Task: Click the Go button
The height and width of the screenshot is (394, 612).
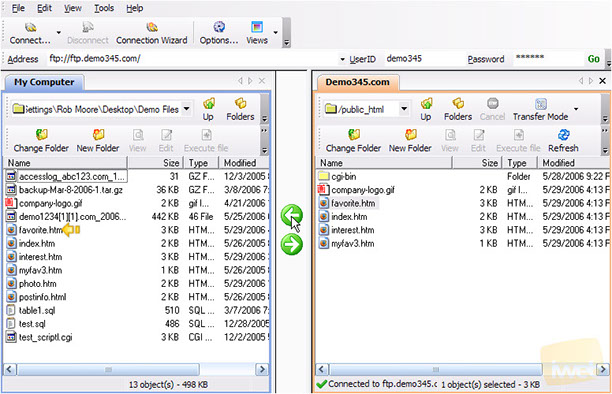Action: click(594, 59)
